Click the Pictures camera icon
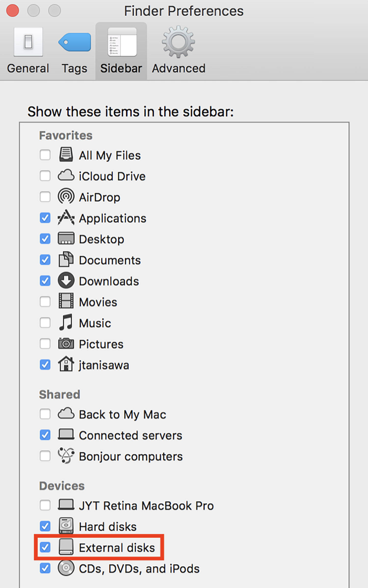 coord(66,343)
